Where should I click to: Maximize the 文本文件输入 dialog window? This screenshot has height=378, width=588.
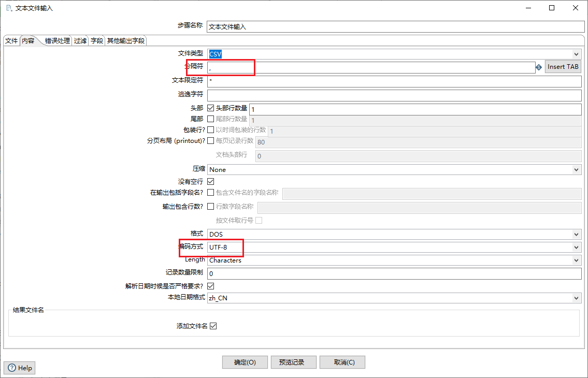(552, 8)
